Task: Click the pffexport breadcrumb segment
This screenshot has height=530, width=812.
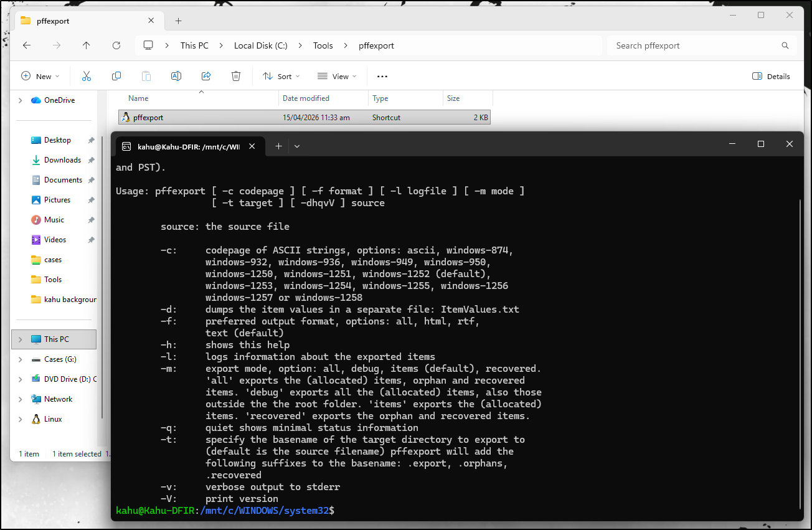Action: coord(376,45)
